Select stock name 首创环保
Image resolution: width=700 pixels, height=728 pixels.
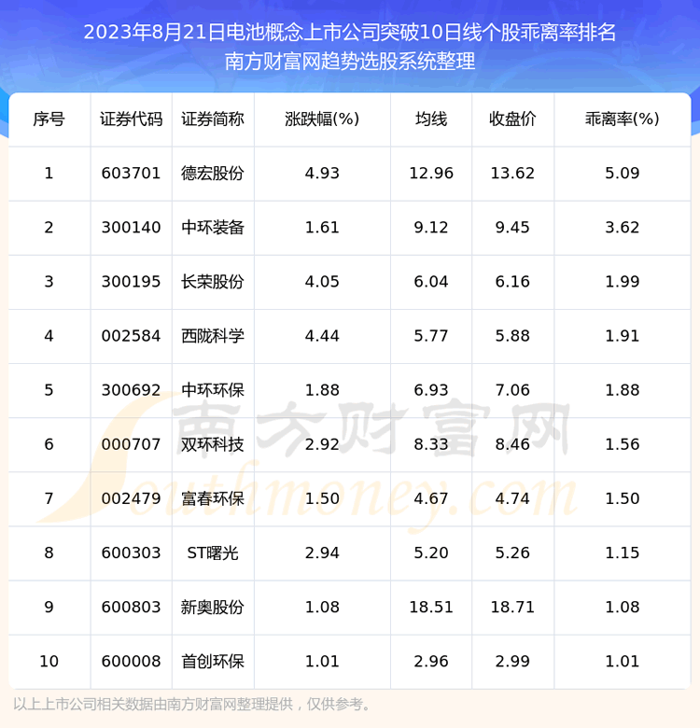pyautogui.click(x=213, y=661)
